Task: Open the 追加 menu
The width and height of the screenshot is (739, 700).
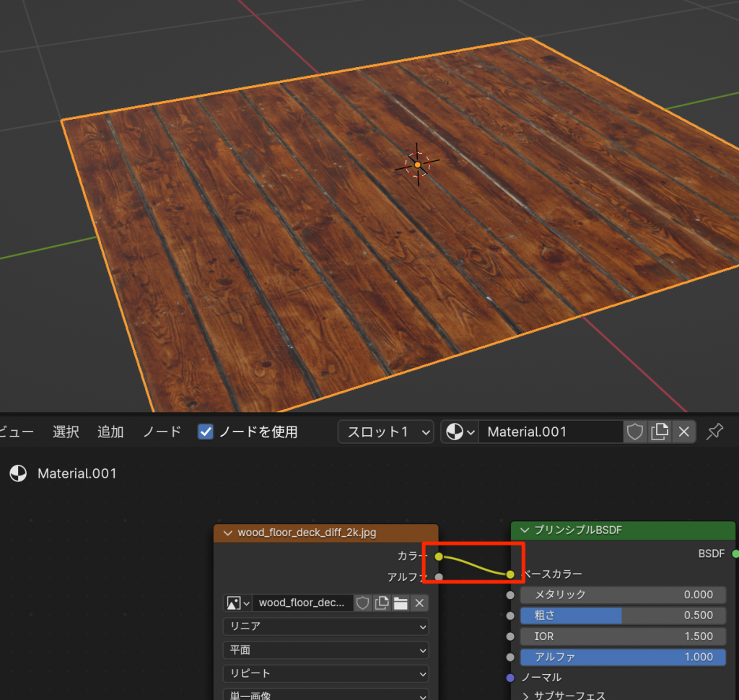Action: point(110,432)
